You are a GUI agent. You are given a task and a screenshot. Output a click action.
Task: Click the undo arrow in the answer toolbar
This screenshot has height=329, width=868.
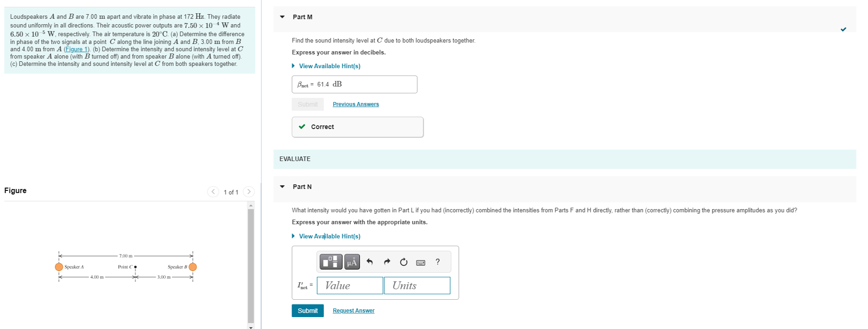370,262
